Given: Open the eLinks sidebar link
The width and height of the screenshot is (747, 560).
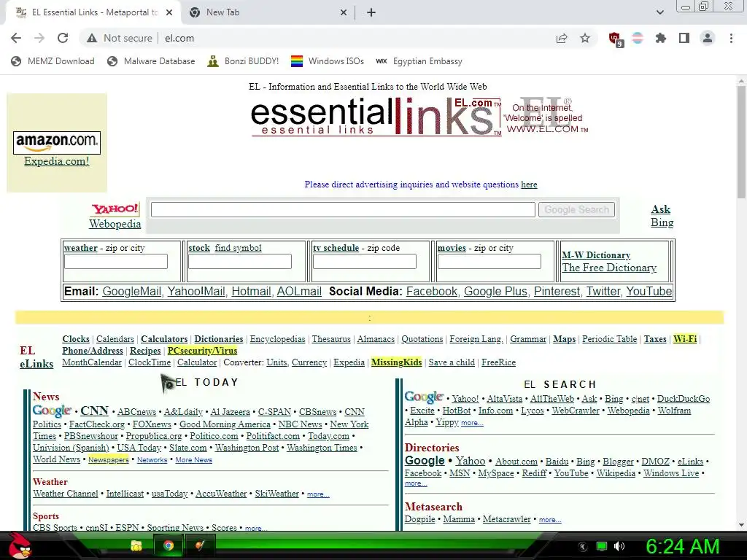Looking at the screenshot, I should [x=36, y=364].
